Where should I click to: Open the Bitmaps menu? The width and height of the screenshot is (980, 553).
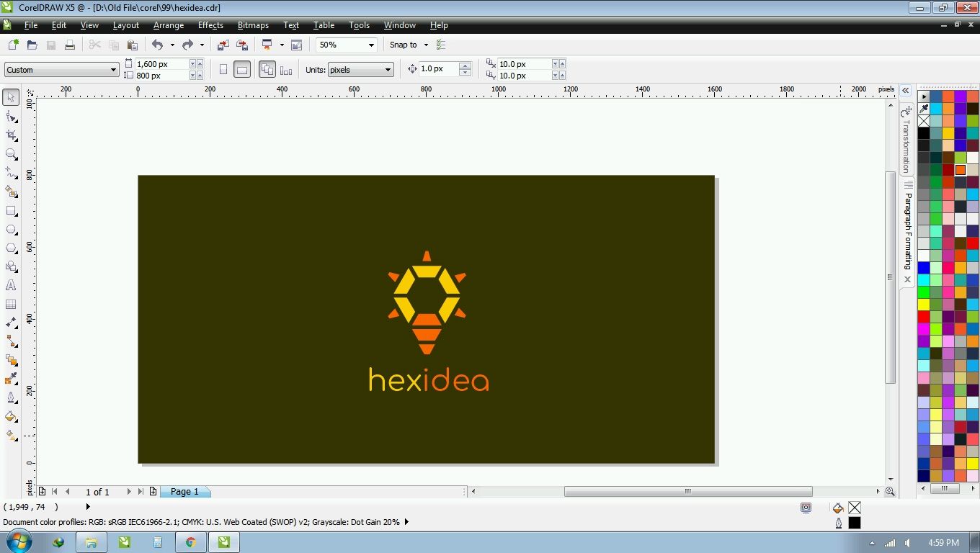[253, 25]
